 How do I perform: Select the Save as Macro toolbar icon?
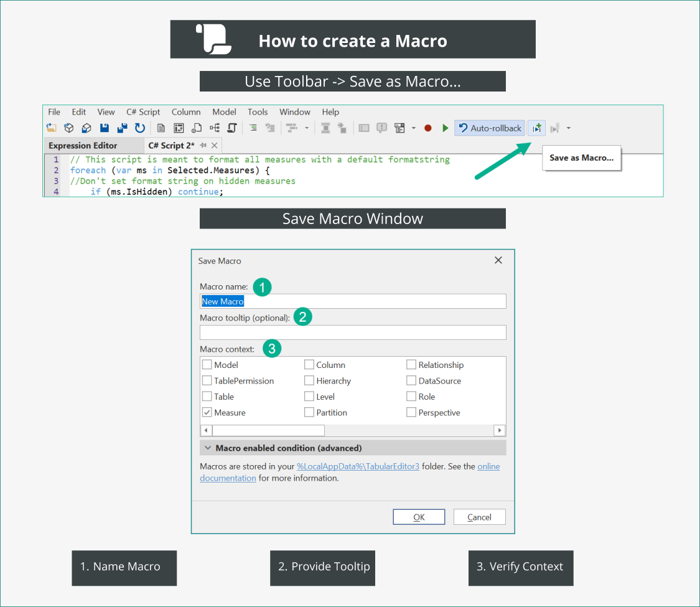pyautogui.click(x=536, y=128)
